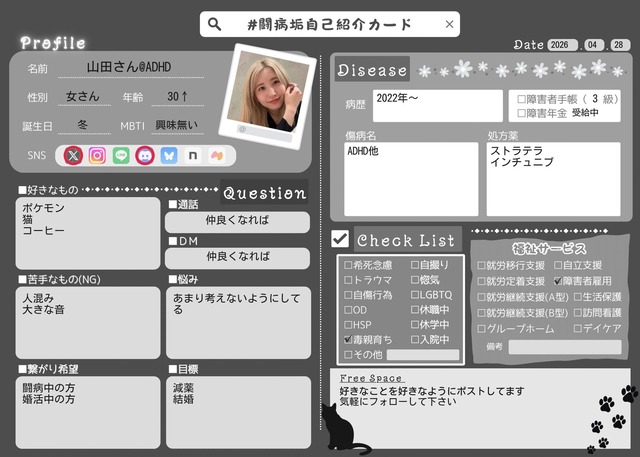Image resolution: width=640 pixels, height=457 pixels.
Task: Click the 繋がり希望 box 闘病中の方
Action: click(x=88, y=413)
